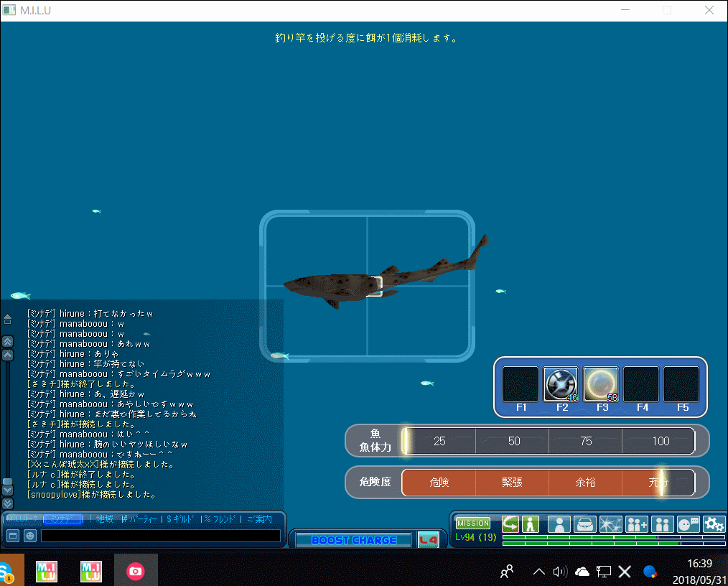Open the network monitor tray icon
This screenshot has width=728, height=586.
(604, 572)
